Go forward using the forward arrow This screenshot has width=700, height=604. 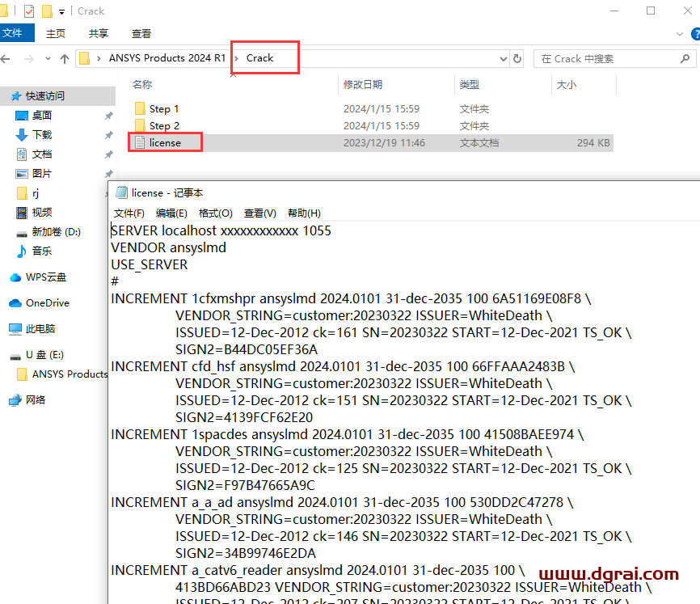click(28, 58)
